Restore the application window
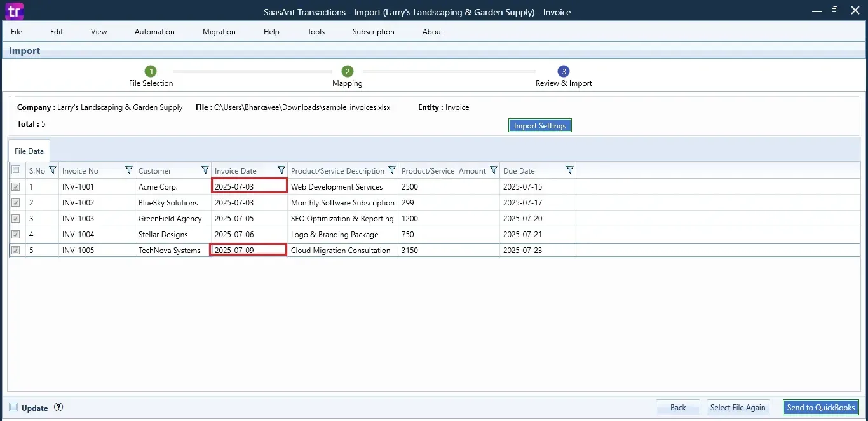Screen dimensions: 868x421 834,10
